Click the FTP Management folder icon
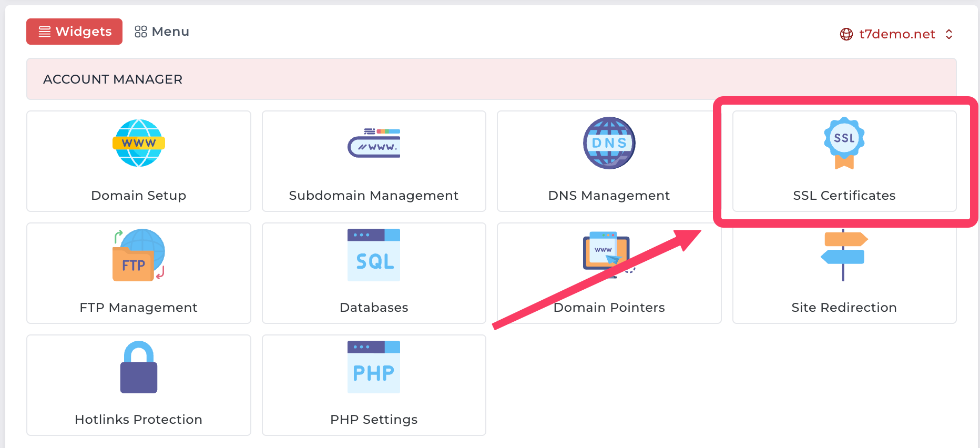Viewport: 980px width, 448px height. pos(138,256)
